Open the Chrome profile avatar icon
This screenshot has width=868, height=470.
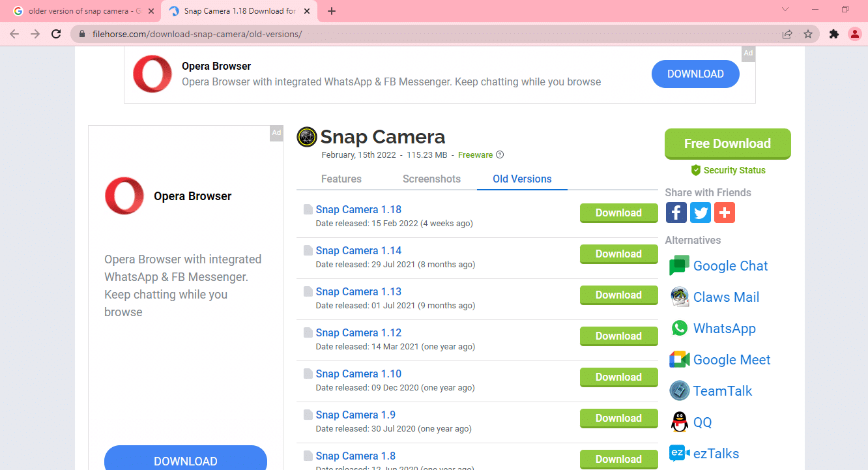point(855,34)
